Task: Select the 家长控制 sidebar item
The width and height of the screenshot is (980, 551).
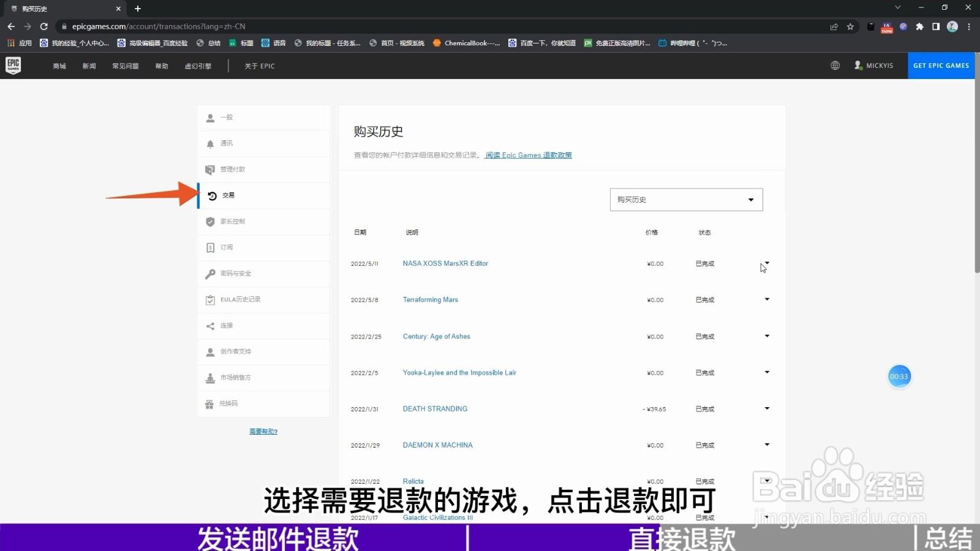Action: pyautogui.click(x=263, y=221)
